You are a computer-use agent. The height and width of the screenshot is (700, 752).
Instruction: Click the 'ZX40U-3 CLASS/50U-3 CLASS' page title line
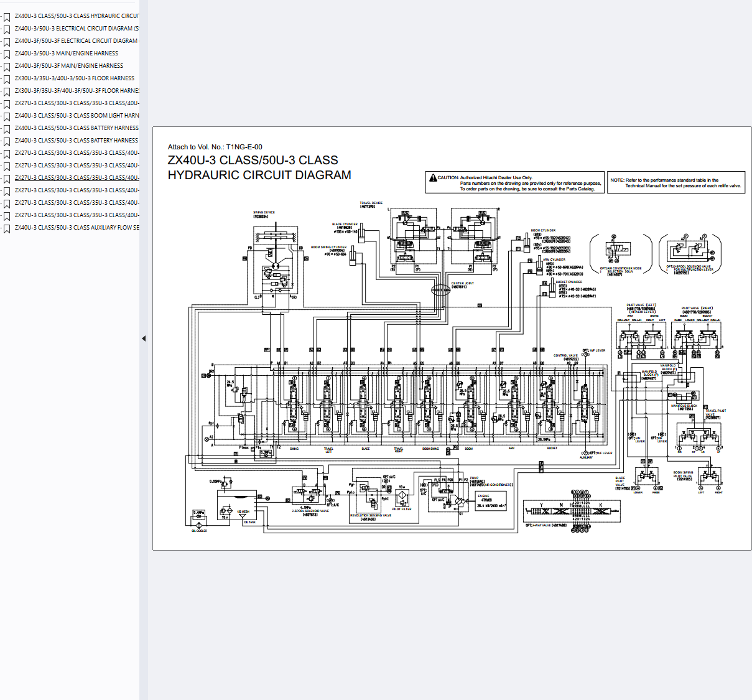coord(253,161)
